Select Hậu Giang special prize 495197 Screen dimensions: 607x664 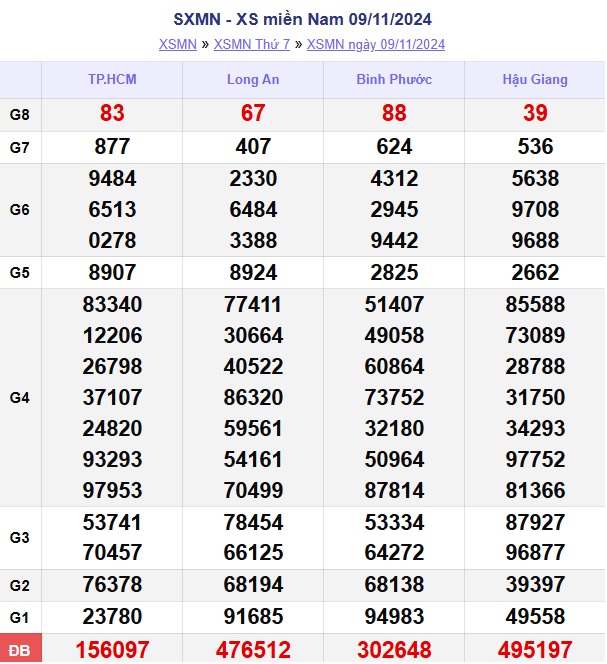(535, 649)
